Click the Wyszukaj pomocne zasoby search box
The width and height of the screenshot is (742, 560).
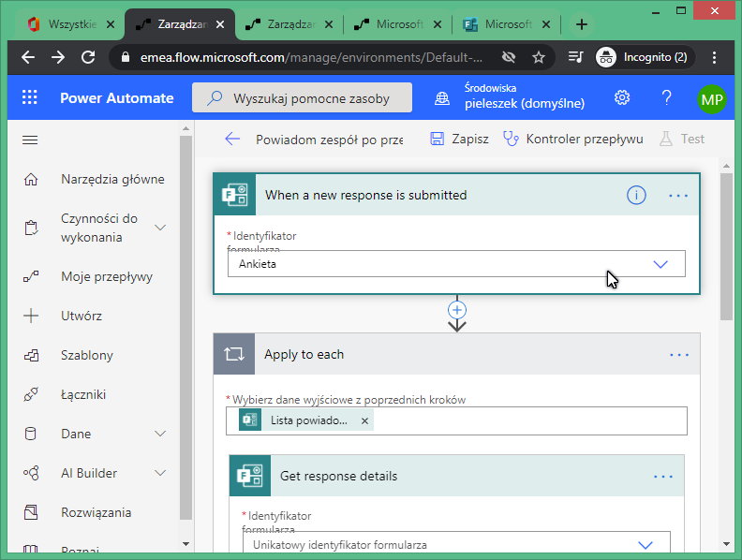click(x=303, y=97)
